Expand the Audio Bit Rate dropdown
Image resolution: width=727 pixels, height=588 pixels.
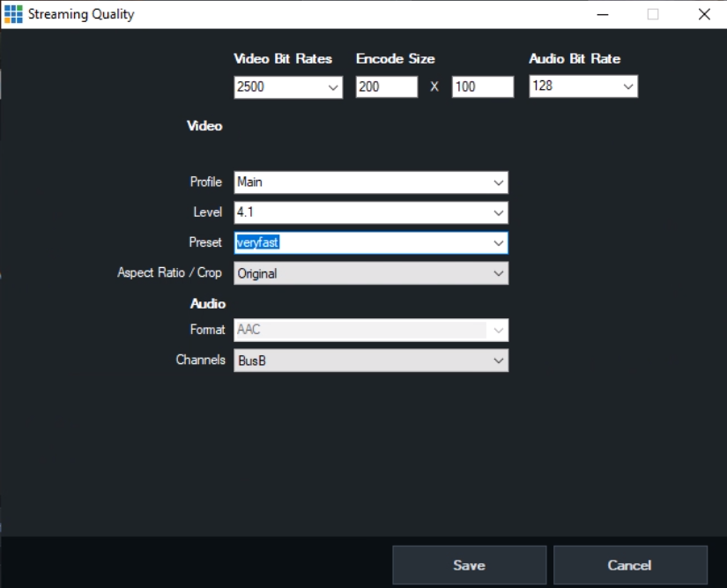(x=626, y=86)
